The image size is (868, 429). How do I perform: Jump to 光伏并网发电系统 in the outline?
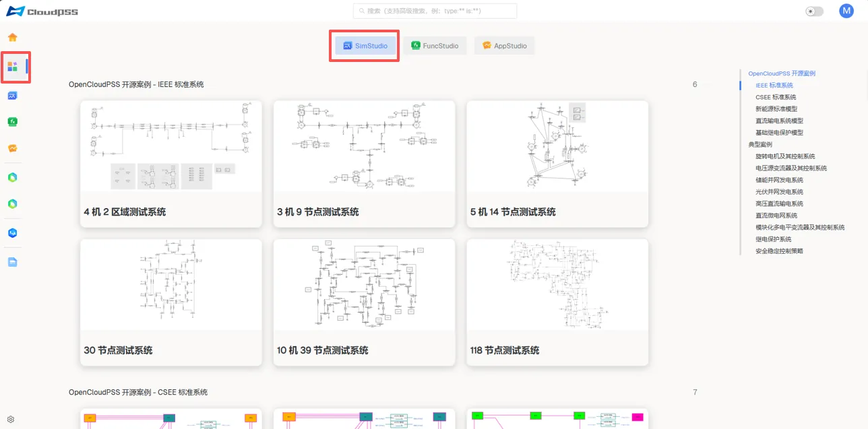click(x=779, y=192)
